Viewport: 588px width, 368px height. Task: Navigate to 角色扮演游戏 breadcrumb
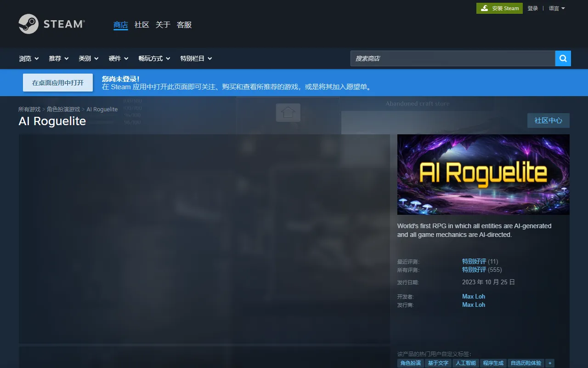63,109
